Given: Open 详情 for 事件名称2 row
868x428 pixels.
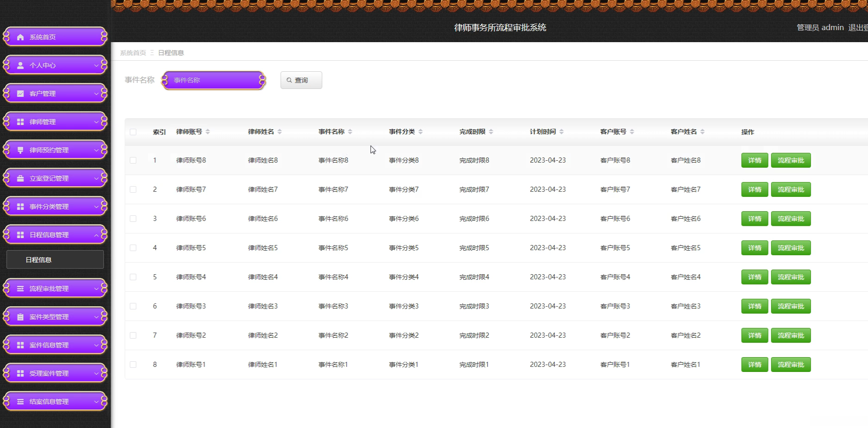Looking at the screenshot, I should (755, 335).
